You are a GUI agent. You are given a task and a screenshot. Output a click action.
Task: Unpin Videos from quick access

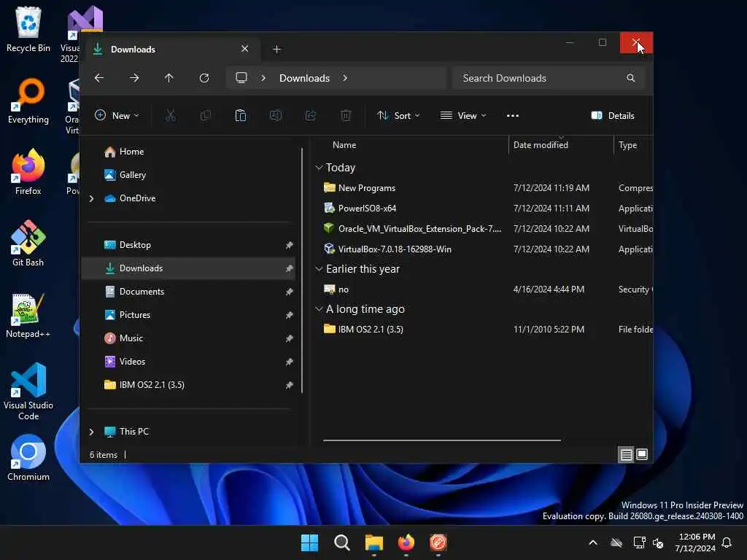click(x=289, y=362)
